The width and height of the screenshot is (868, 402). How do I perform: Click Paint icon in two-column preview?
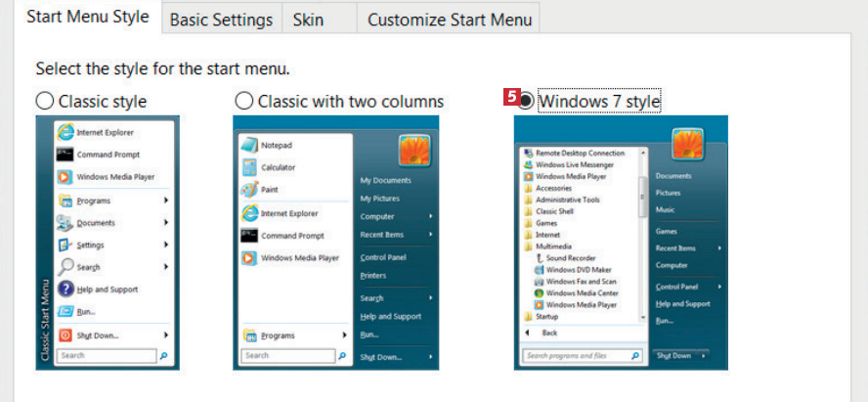point(248,190)
